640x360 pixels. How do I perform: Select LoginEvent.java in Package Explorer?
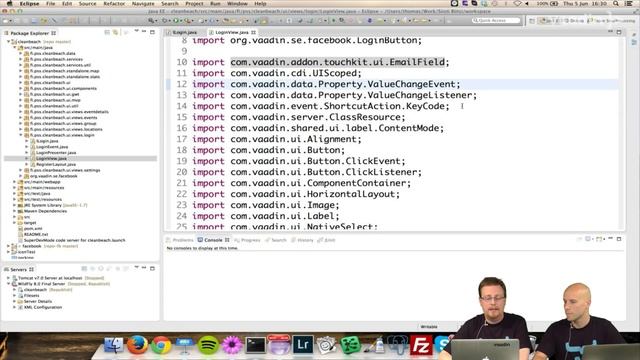(x=52, y=147)
